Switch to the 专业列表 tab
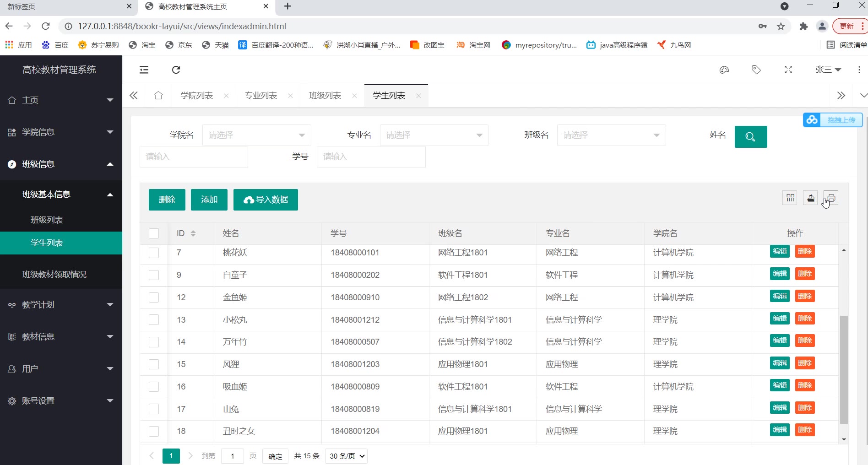The image size is (868, 465). 261,95
